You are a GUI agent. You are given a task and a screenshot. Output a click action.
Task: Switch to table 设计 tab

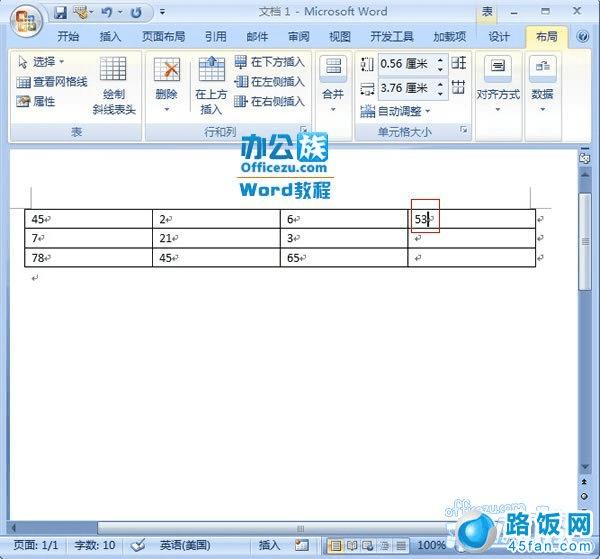tap(499, 37)
